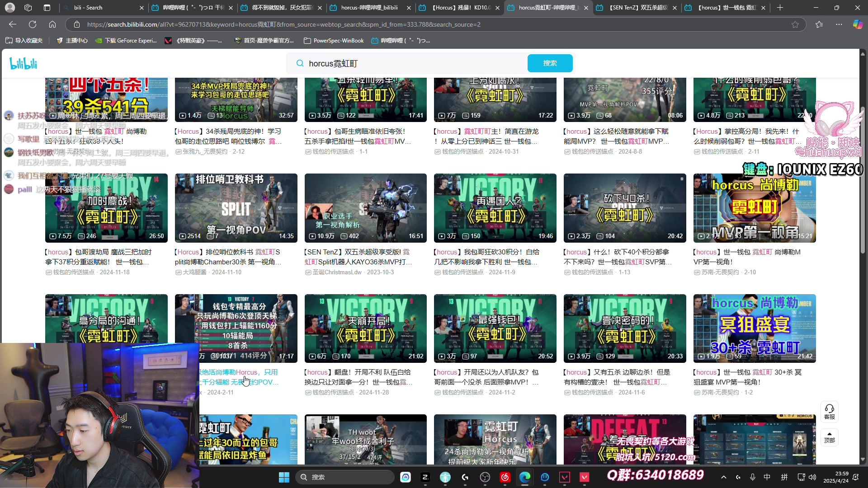Jump back up with the 顶部 button
Viewport: 868px width, 488px height.
[x=830, y=437]
